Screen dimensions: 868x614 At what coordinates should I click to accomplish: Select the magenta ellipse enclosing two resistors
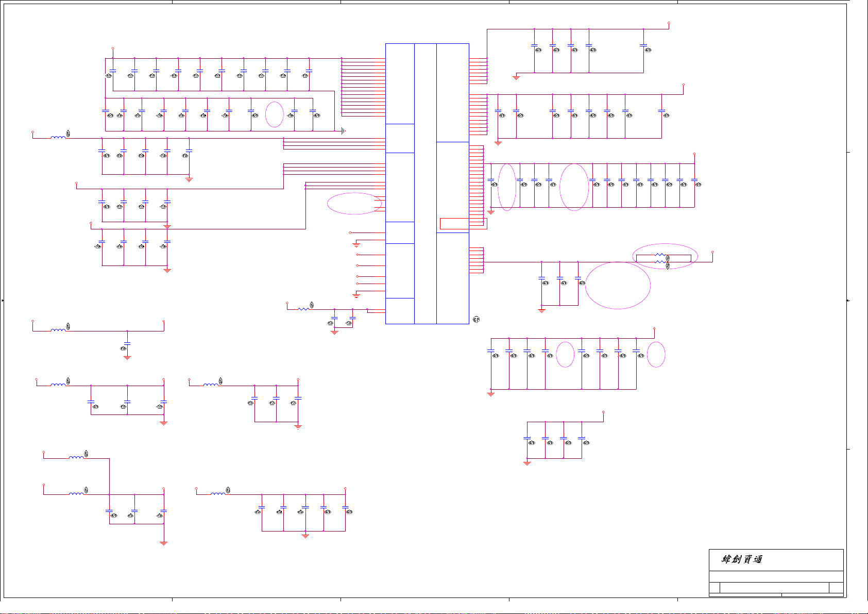pos(665,256)
